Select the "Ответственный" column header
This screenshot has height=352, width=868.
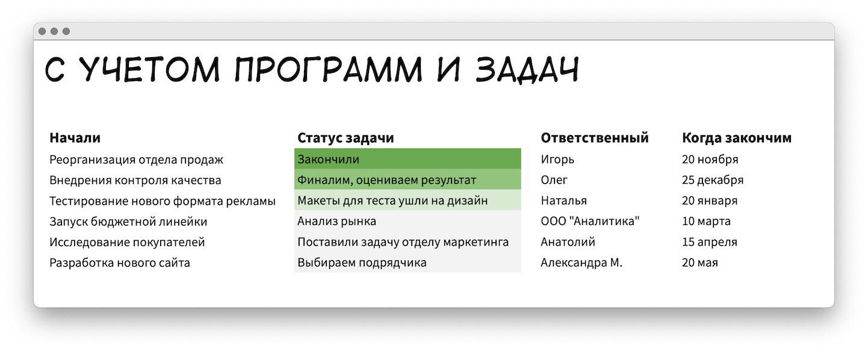[x=594, y=138]
